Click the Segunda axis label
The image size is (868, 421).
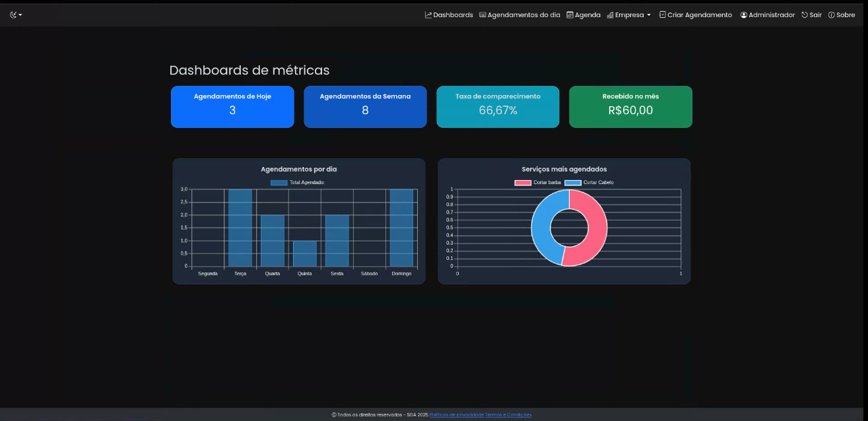point(208,273)
